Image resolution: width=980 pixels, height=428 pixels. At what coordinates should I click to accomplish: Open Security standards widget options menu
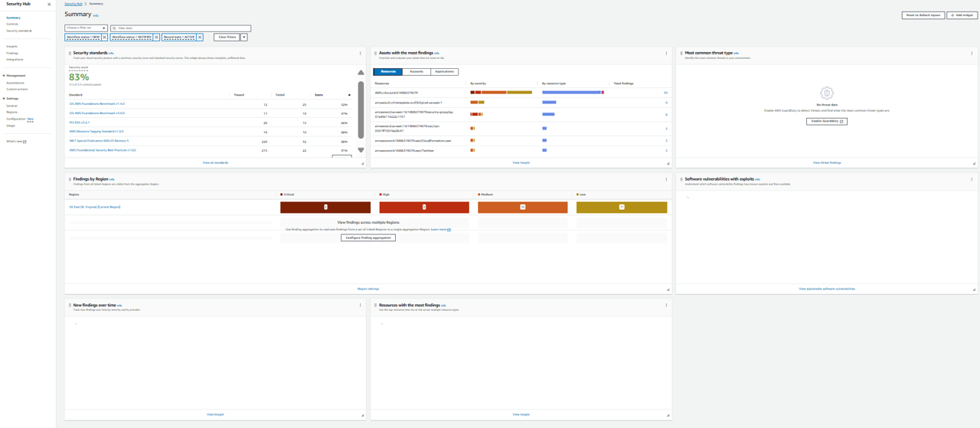pyautogui.click(x=361, y=54)
